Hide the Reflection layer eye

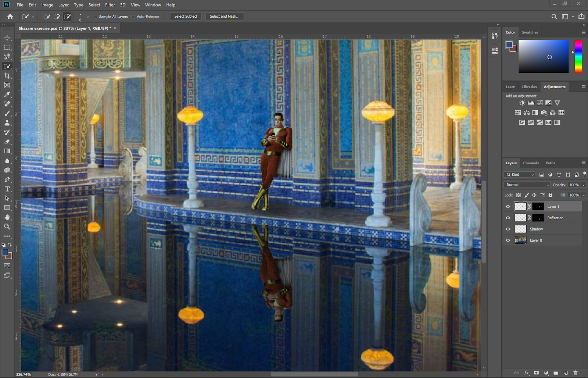pyautogui.click(x=508, y=218)
